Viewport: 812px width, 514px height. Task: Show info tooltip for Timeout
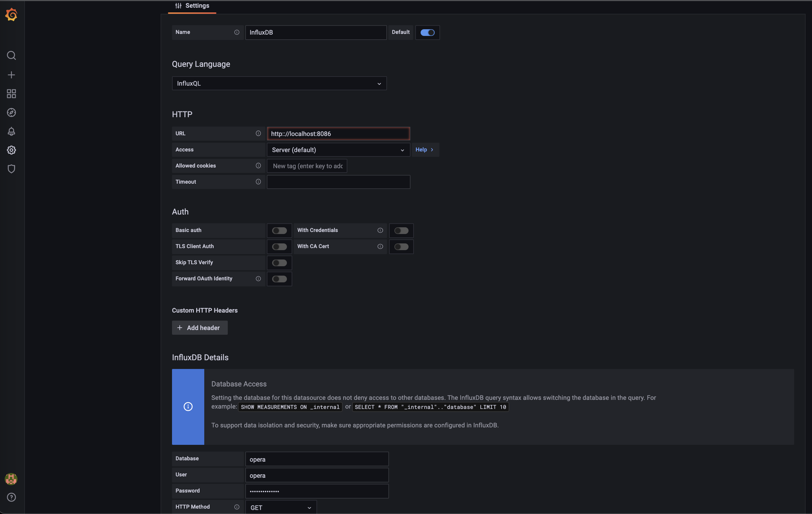[x=258, y=182]
